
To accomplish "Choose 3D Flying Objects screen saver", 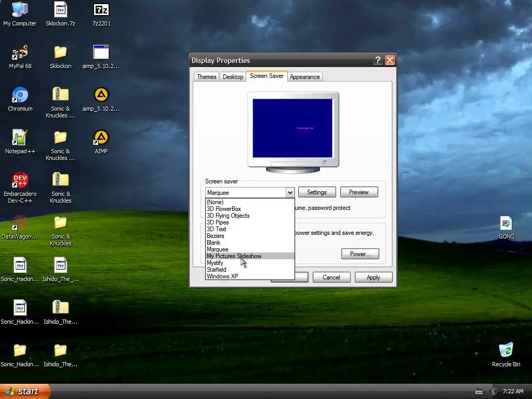I will [x=250, y=216].
